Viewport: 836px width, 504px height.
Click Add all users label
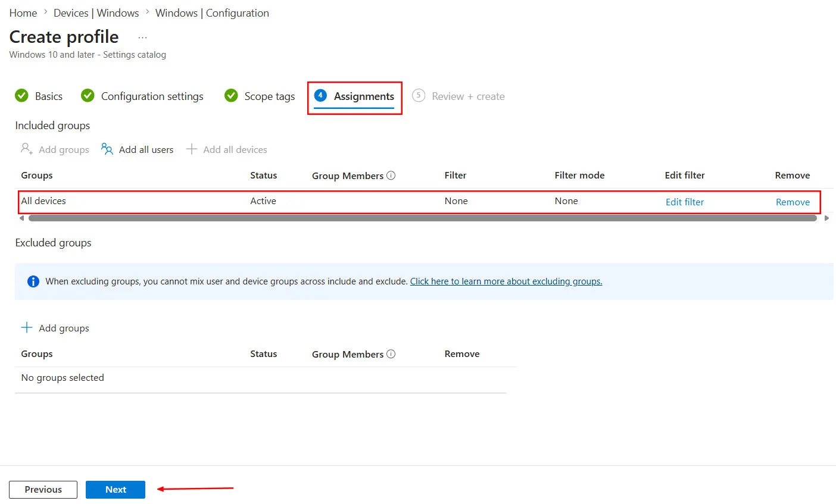146,150
